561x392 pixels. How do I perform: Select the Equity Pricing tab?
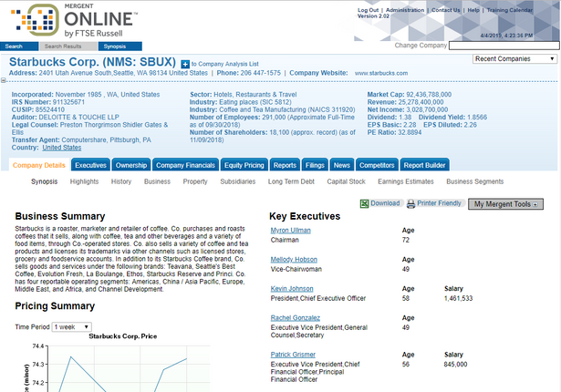[244, 165]
